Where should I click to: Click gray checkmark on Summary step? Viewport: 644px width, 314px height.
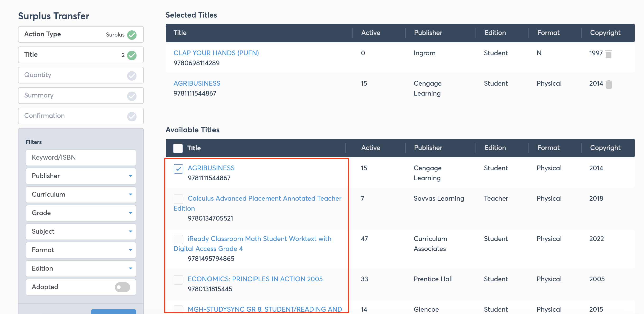[132, 96]
